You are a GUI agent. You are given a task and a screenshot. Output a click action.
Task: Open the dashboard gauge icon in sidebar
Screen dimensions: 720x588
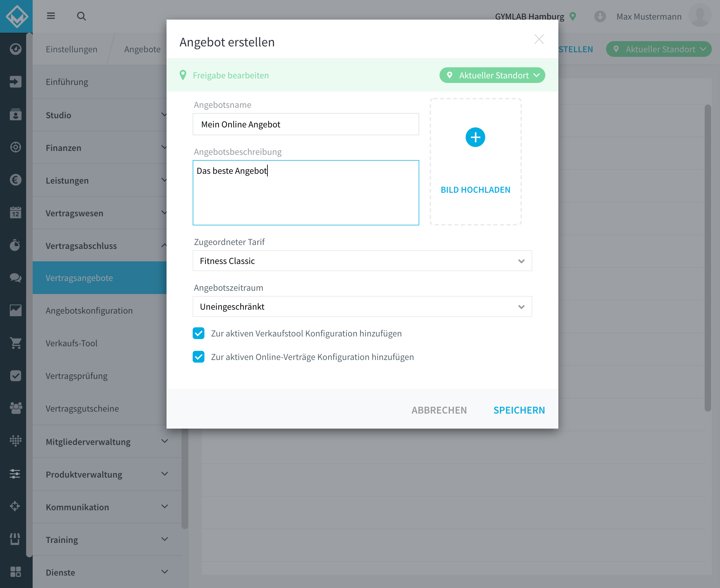pos(16,49)
